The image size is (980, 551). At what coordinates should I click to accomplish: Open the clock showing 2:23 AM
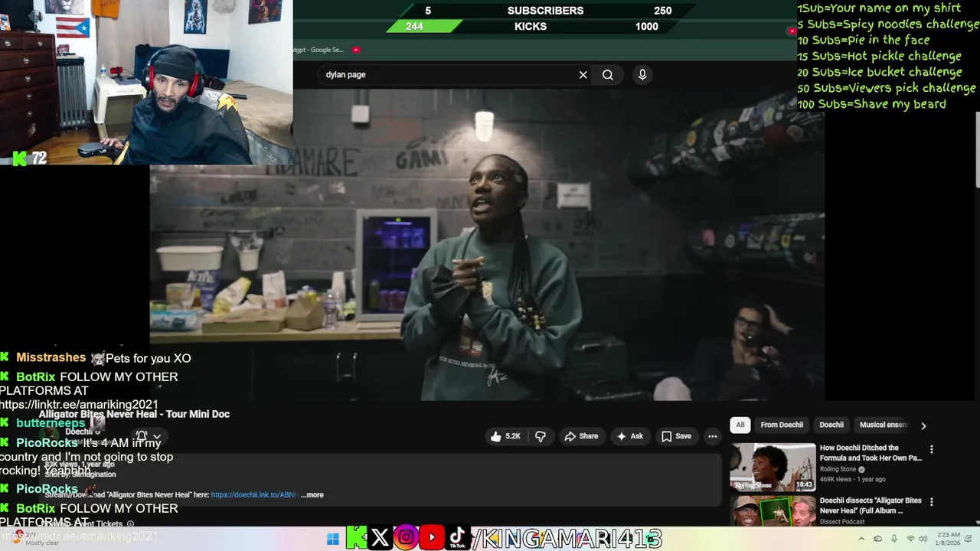[948, 539]
